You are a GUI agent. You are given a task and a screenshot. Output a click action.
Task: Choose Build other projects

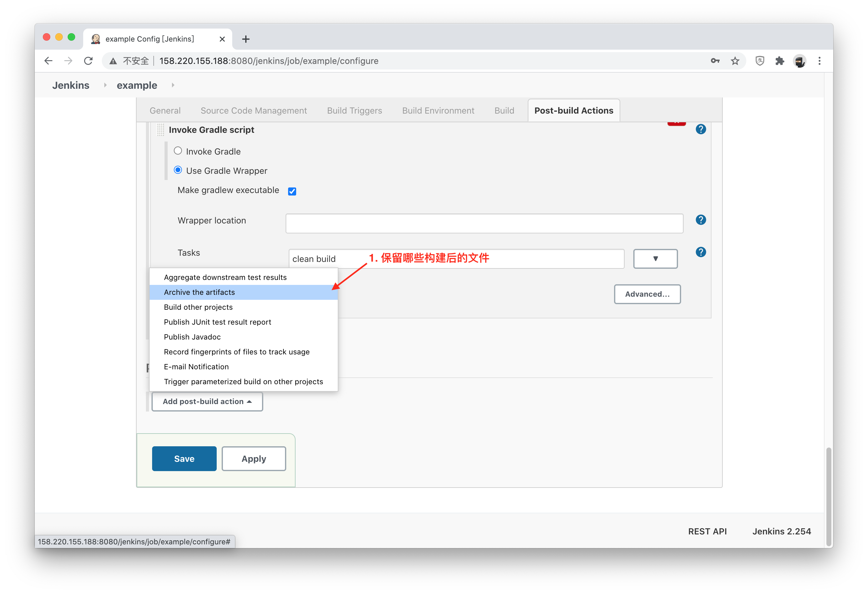click(243, 307)
